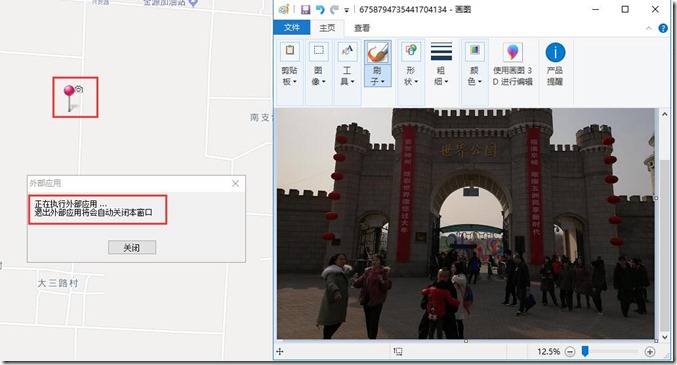Image resolution: width=677 pixels, height=365 pixels.
Task: Click the Save icon in quick access toolbar
Action: pyautogui.click(x=305, y=10)
